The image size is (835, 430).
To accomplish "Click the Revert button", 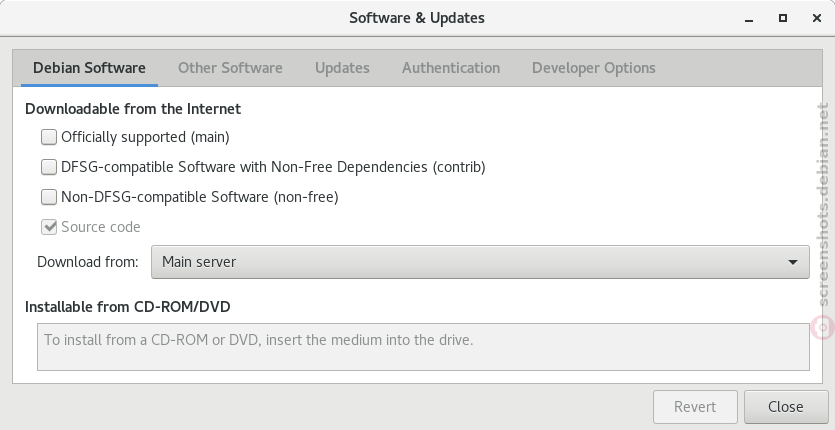I will point(695,407).
